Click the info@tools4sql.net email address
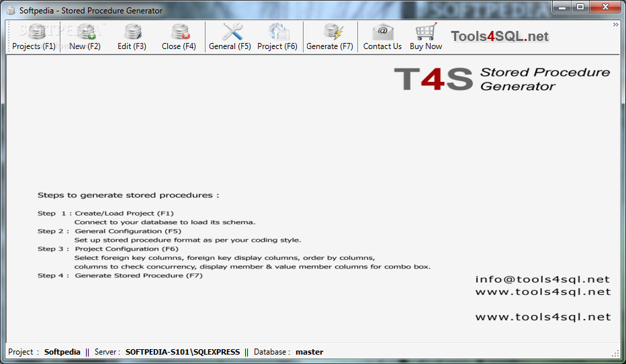The image size is (626, 364). [543, 279]
